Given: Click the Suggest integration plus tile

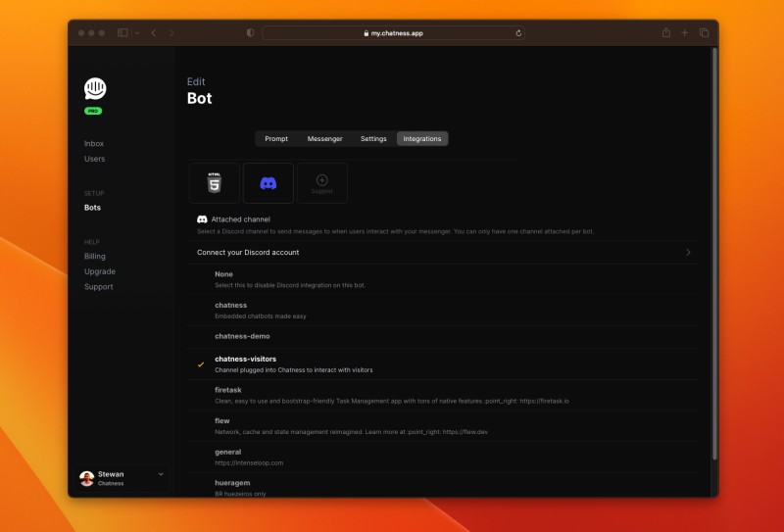Looking at the screenshot, I should point(322,183).
